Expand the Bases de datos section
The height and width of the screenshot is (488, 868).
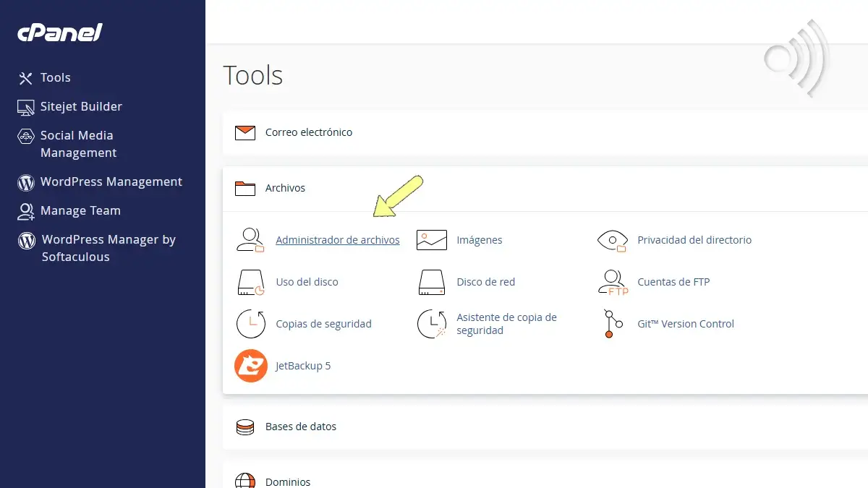tap(300, 427)
